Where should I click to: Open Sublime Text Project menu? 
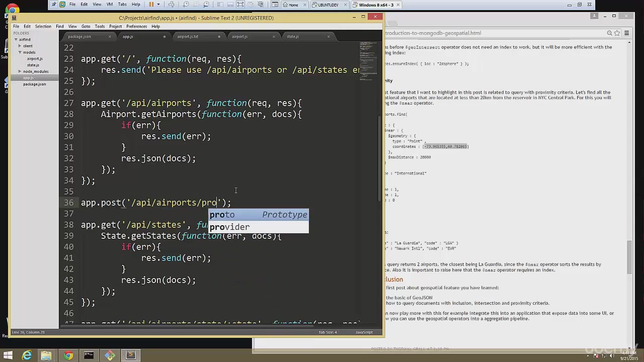coord(115,27)
